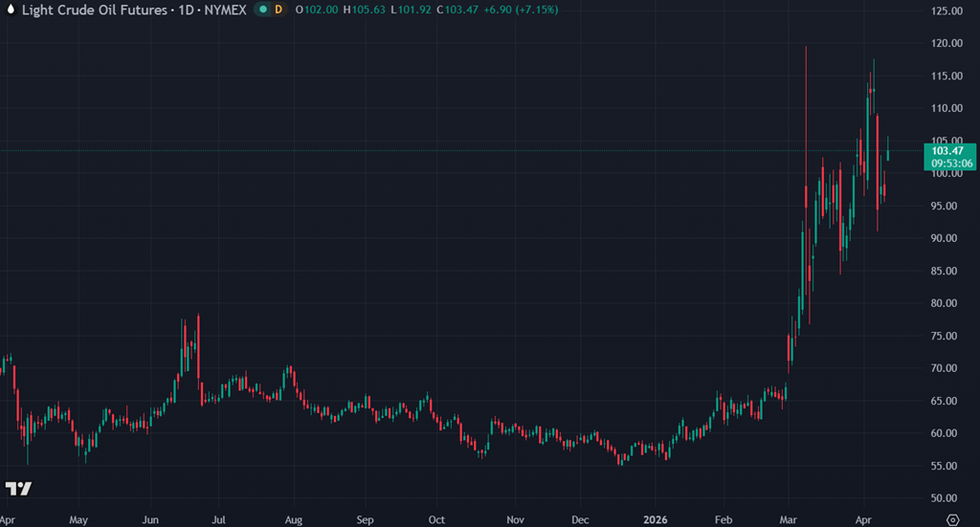This screenshot has height=527, width=980.
Task: Click the crude oil droplet symbol icon
Action: (x=10, y=10)
